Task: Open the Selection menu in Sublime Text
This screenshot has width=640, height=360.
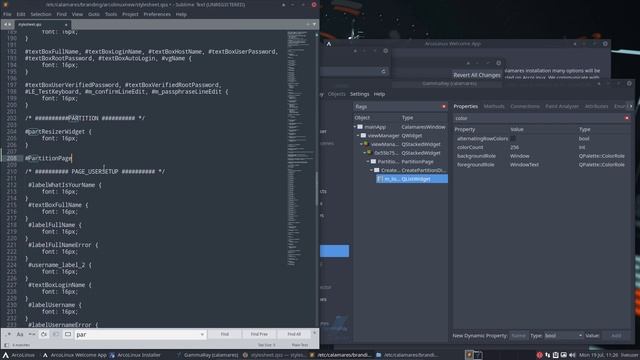Action: (41, 14)
